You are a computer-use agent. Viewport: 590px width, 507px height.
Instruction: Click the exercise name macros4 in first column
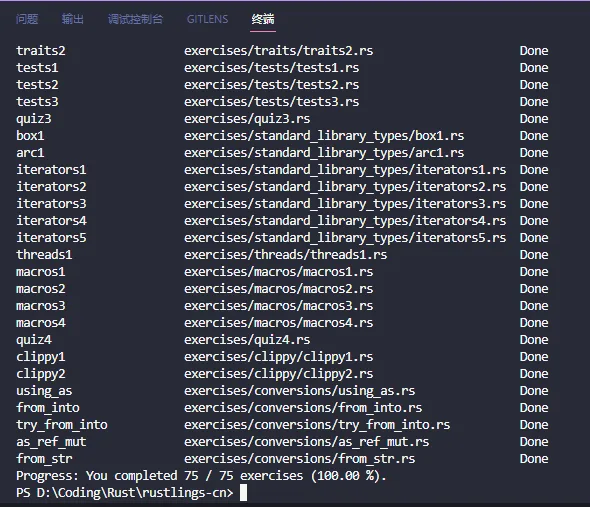[41, 323]
